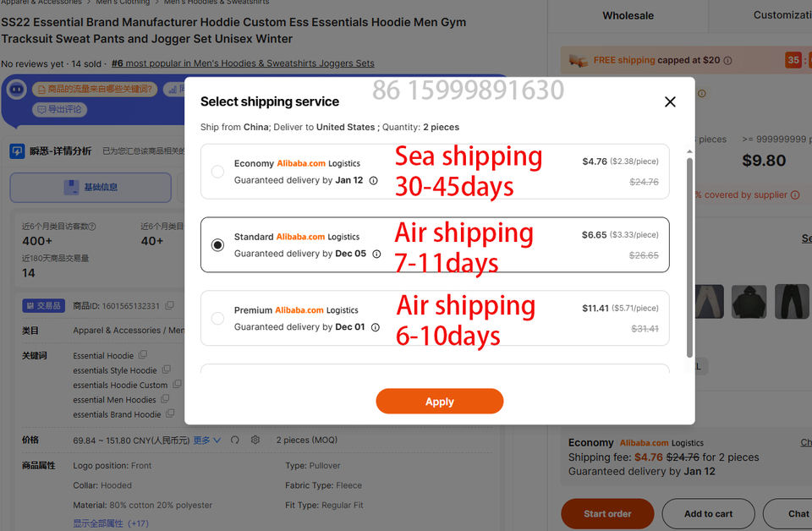Click info icon next to Jan 12 delivery
The height and width of the screenshot is (531, 812).
[x=373, y=180]
